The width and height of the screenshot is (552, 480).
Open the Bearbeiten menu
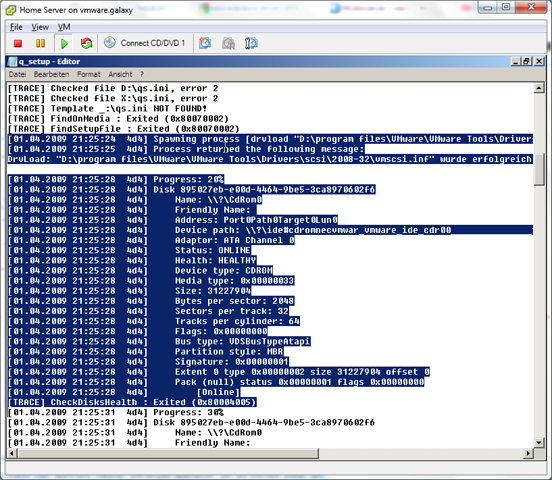coord(51,74)
